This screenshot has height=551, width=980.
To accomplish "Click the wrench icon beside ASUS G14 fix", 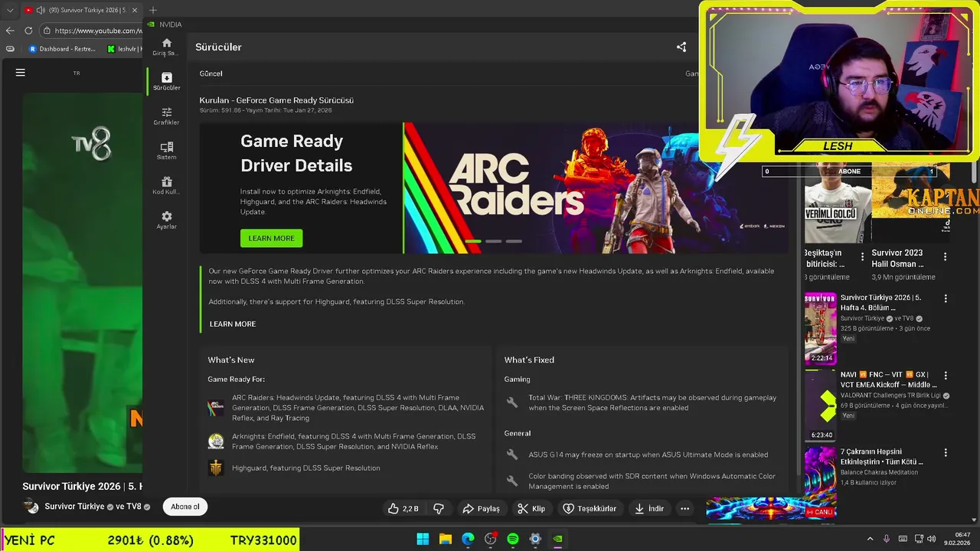I will (512, 455).
